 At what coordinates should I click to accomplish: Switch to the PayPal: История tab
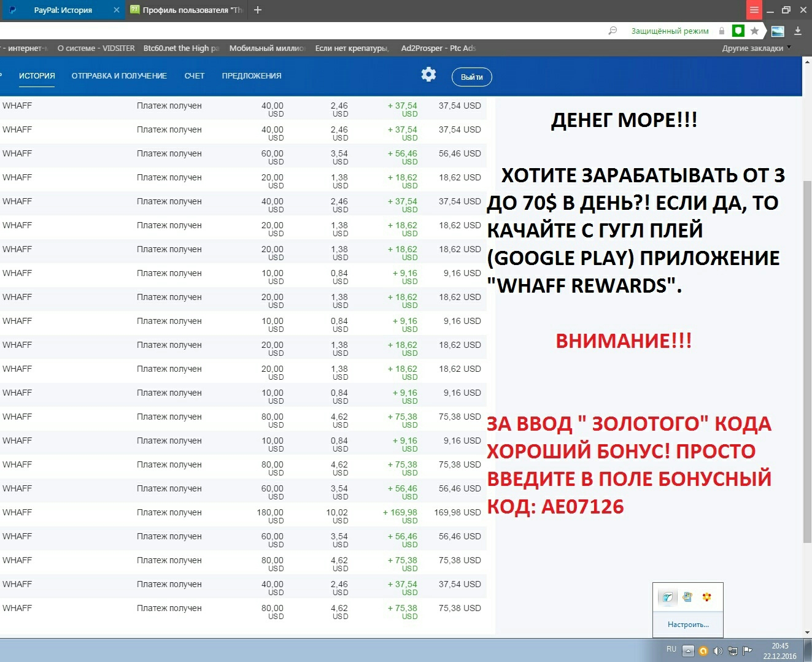63,10
